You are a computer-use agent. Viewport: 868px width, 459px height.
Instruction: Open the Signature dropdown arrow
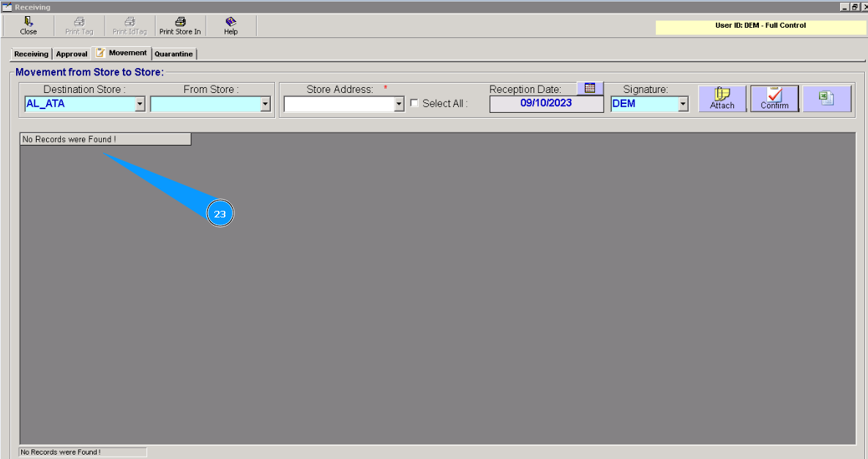[683, 104]
